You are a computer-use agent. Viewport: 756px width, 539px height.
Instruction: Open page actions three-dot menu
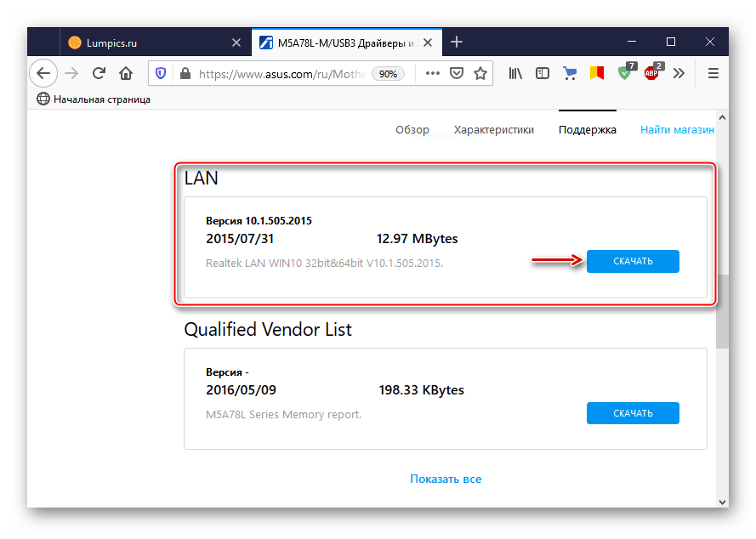point(433,73)
